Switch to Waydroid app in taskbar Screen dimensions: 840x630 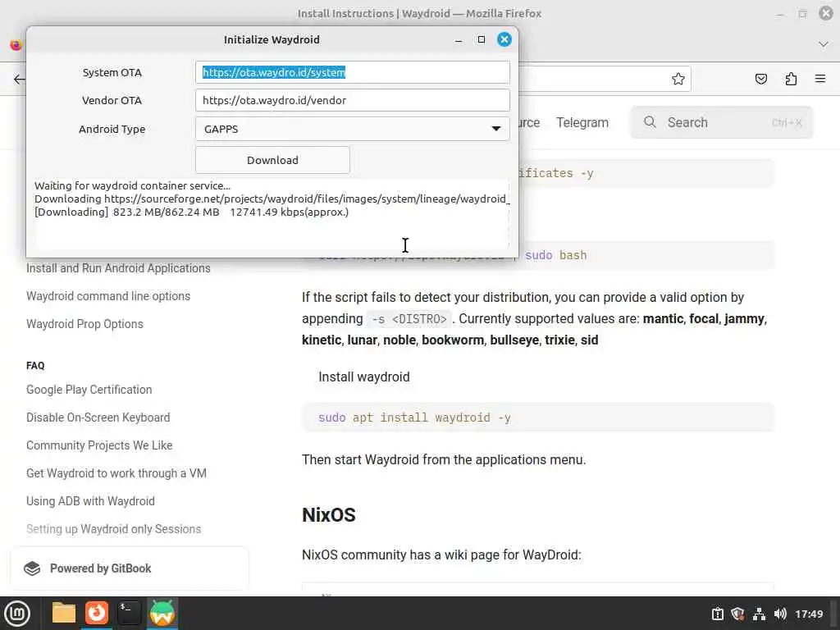click(x=162, y=613)
